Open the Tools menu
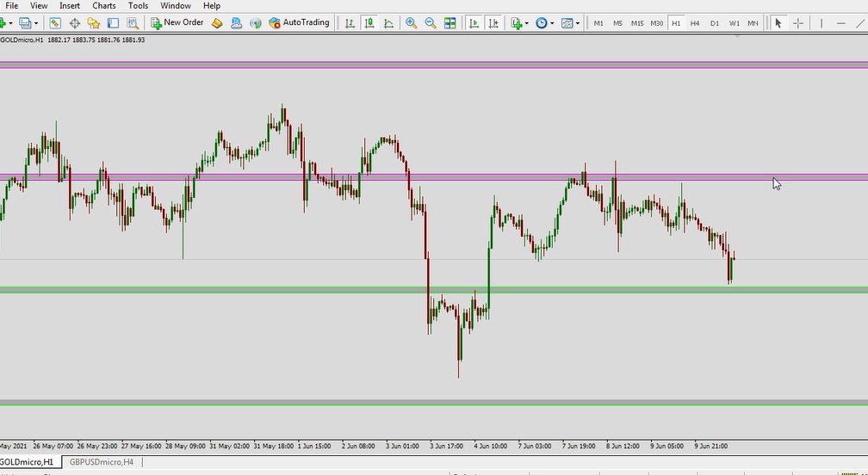 point(138,5)
